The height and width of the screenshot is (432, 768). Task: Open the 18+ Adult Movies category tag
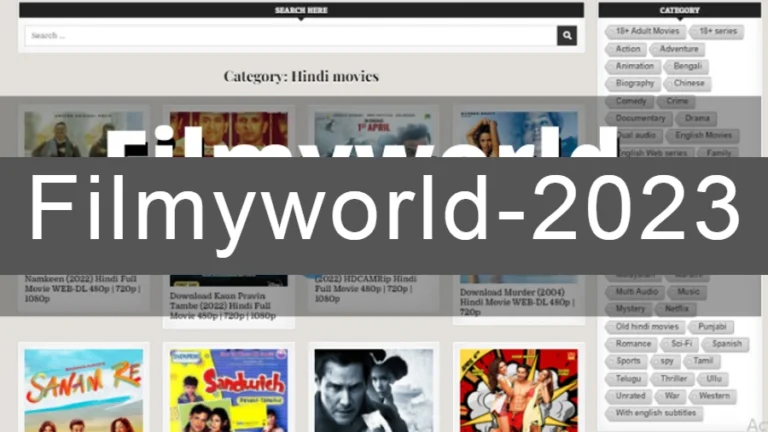click(x=646, y=31)
